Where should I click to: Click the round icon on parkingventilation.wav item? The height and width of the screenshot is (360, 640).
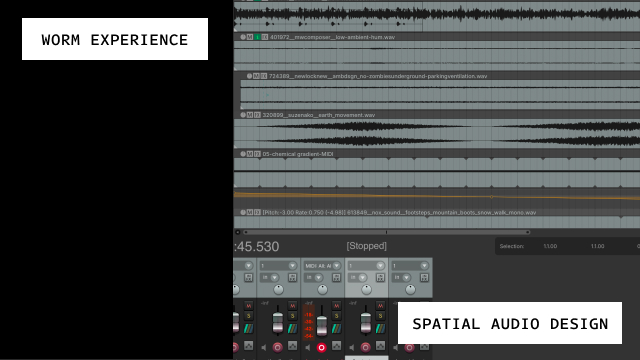[249, 76]
